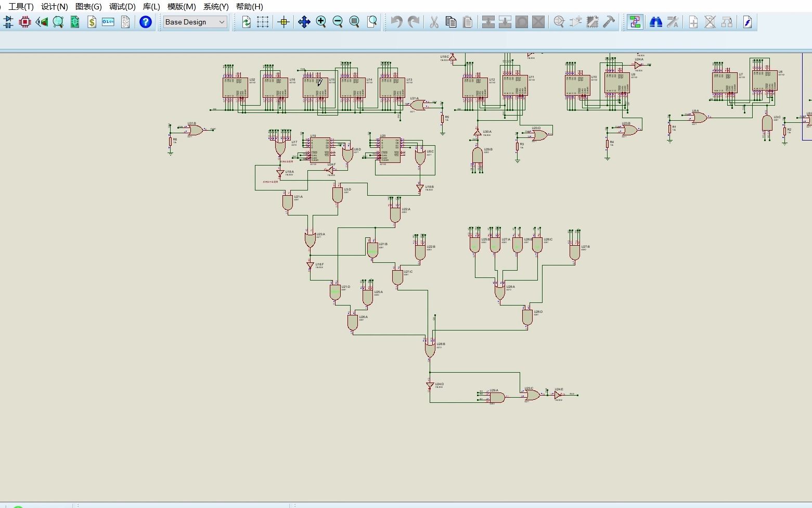Open the 库(L) menu
This screenshot has width=812, height=508.
point(151,7)
